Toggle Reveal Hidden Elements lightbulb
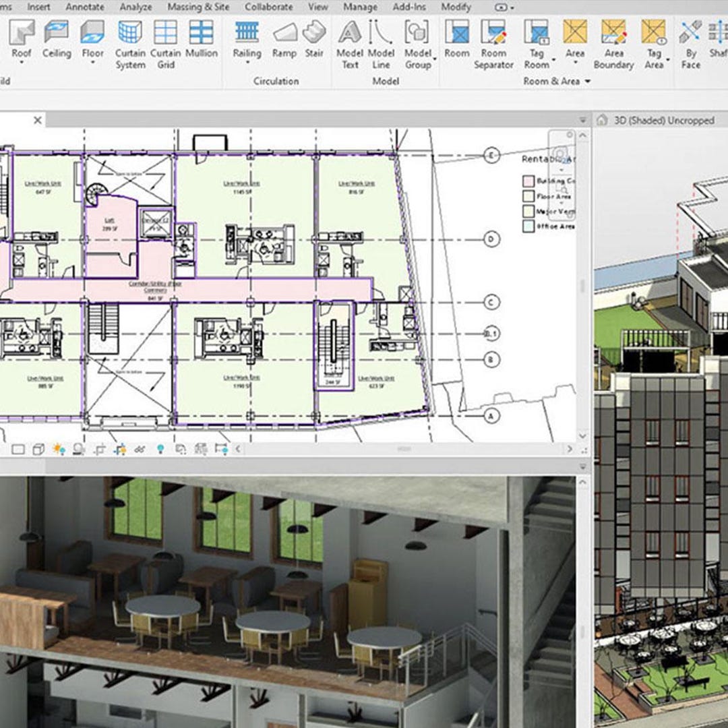728x728 pixels. pyautogui.click(x=160, y=449)
